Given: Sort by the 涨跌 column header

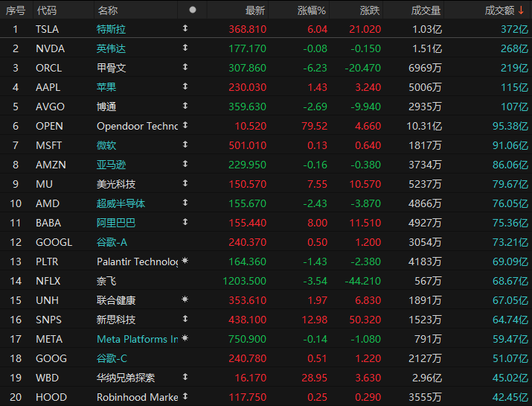Looking at the screenshot, I should [370, 10].
